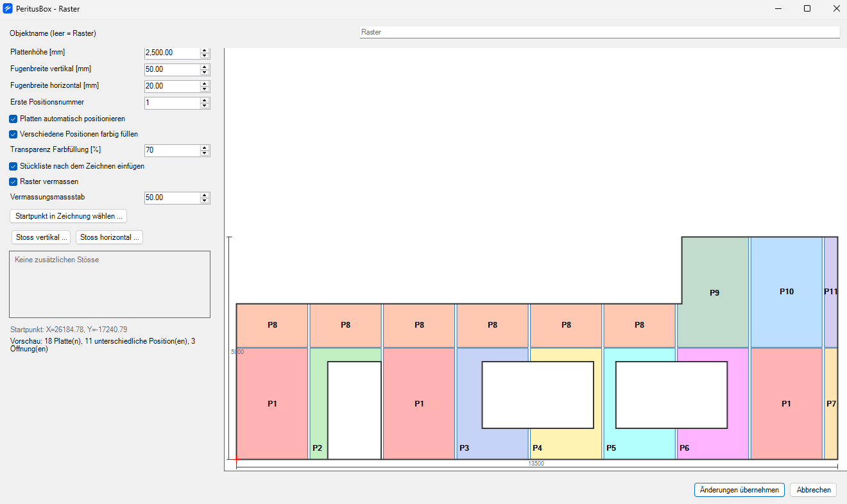Focus the Transparenz Farbfüllung value field
Viewport: 847px width, 504px height.
[x=172, y=150]
